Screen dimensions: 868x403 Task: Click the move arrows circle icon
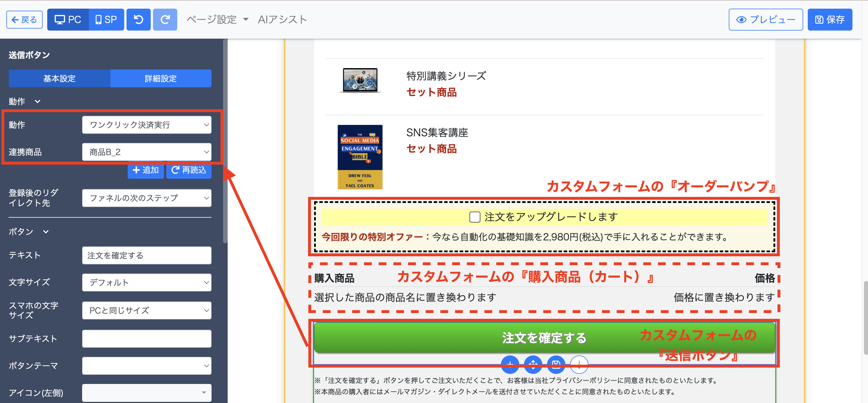[533, 364]
